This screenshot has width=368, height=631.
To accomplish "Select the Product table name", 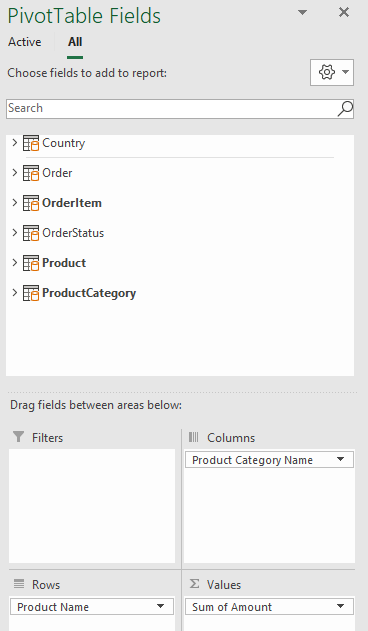I will (64, 263).
